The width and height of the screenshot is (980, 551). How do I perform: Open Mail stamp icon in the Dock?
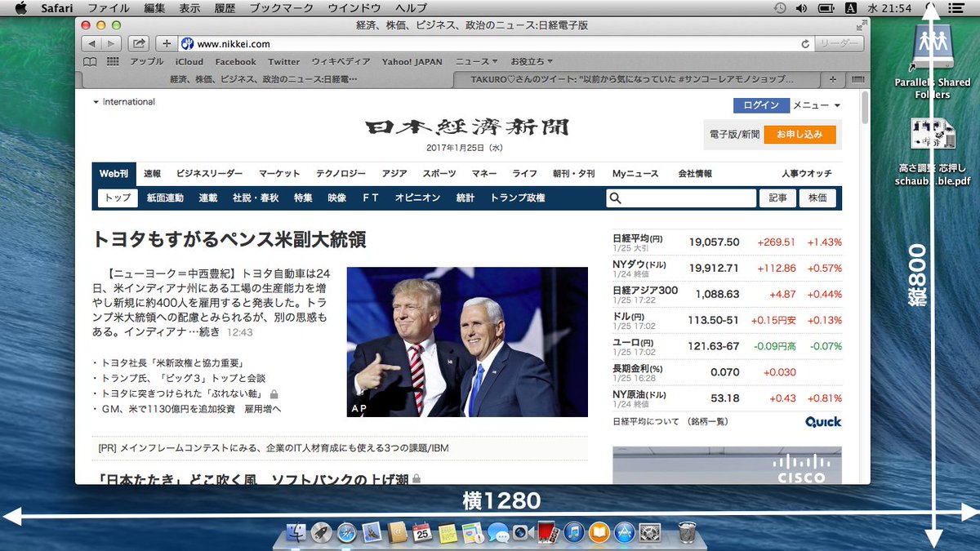[x=372, y=533]
